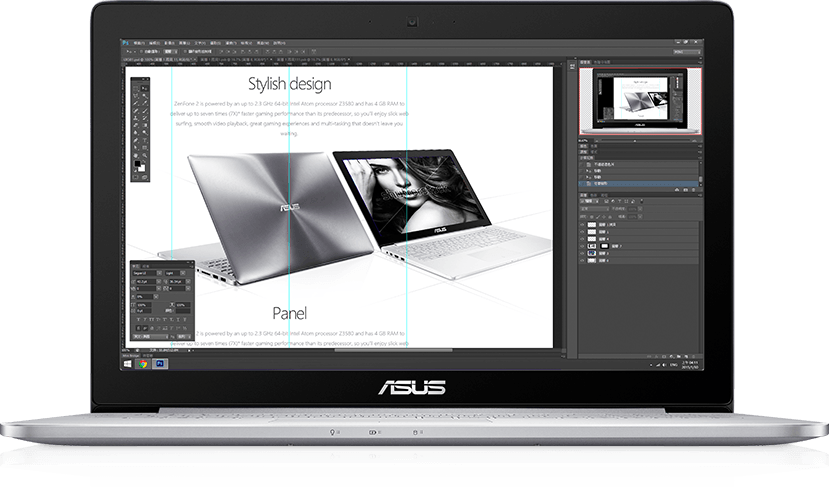Select the Rectangular Marquee tool

point(135,88)
